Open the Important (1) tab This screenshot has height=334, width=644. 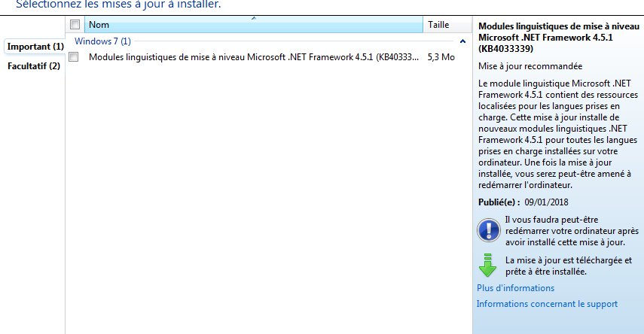(x=35, y=47)
